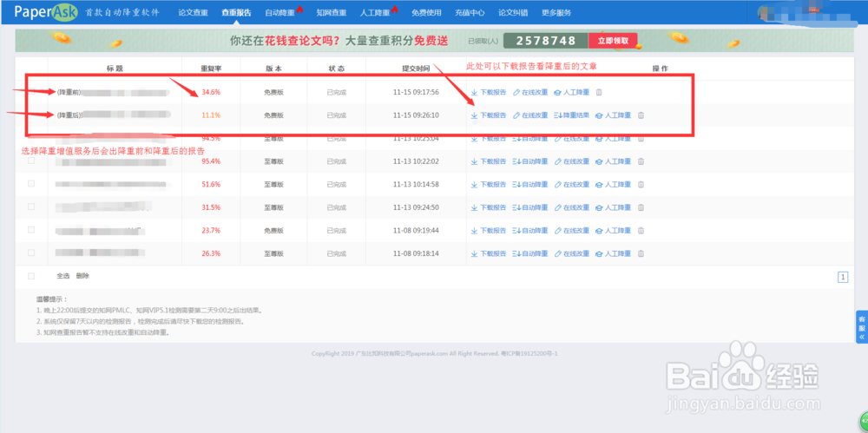The height and width of the screenshot is (433, 868).
Task: Open 知网查重 in top navigation
Action: [331, 12]
